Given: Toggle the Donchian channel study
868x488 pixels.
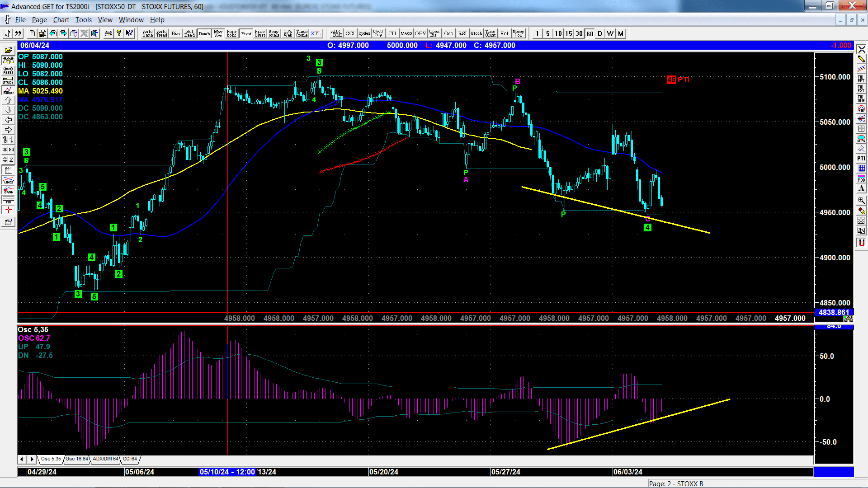Looking at the screenshot, I should pos(204,33).
